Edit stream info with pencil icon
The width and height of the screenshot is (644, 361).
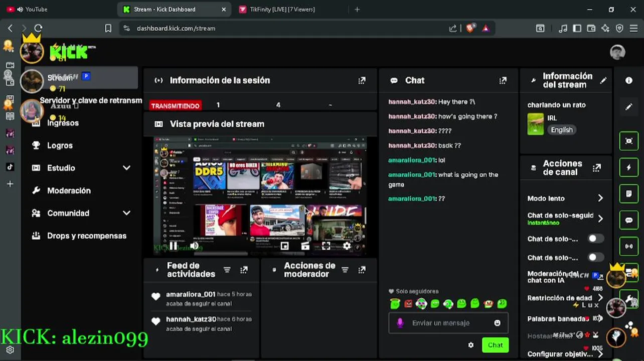(603, 80)
